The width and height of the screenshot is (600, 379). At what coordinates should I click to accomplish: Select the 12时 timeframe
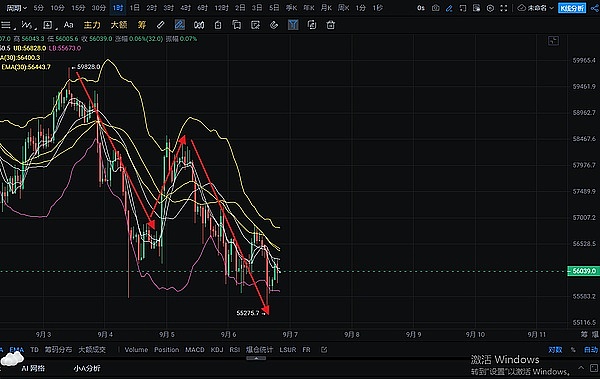221,8
